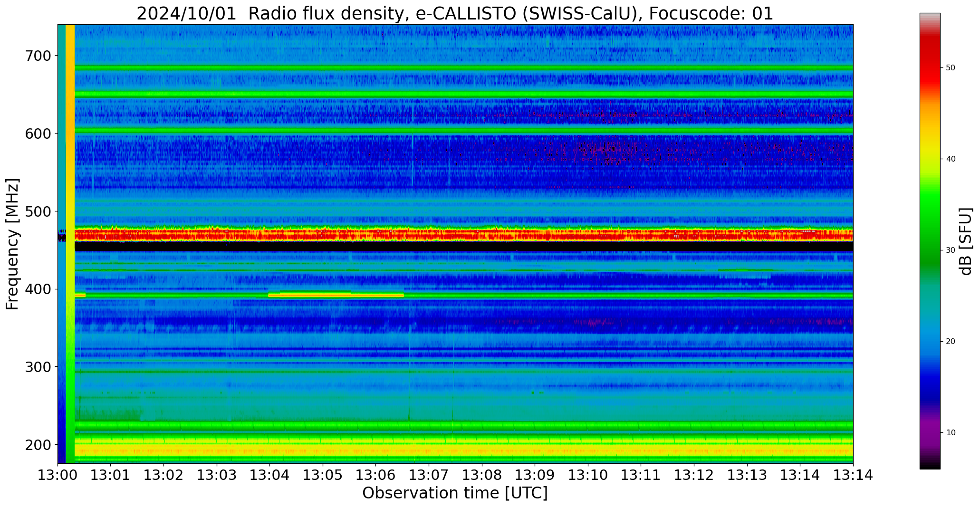This screenshot has height=507, width=980.
Task: Click the colorbar tick label 40
Action: pos(951,159)
